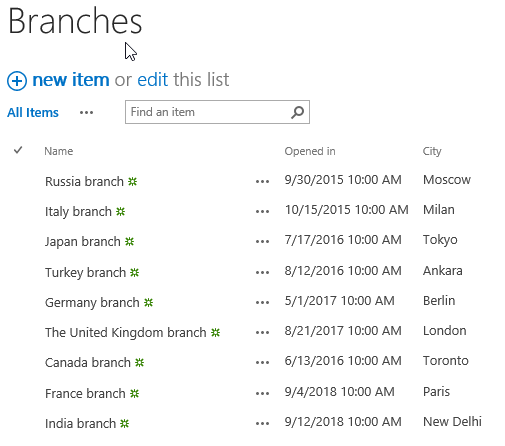Screen dimensions: 505x446
Task: Sort by the City column header
Action: pyautogui.click(x=432, y=151)
